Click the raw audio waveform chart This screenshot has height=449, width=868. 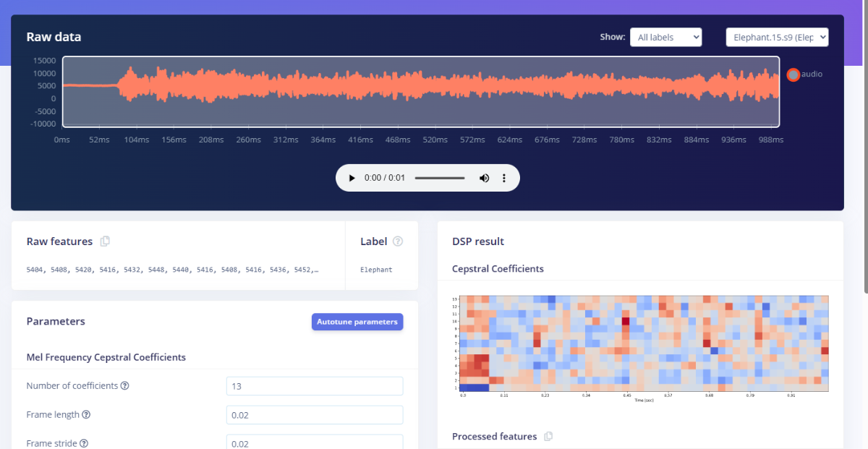(420, 92)
